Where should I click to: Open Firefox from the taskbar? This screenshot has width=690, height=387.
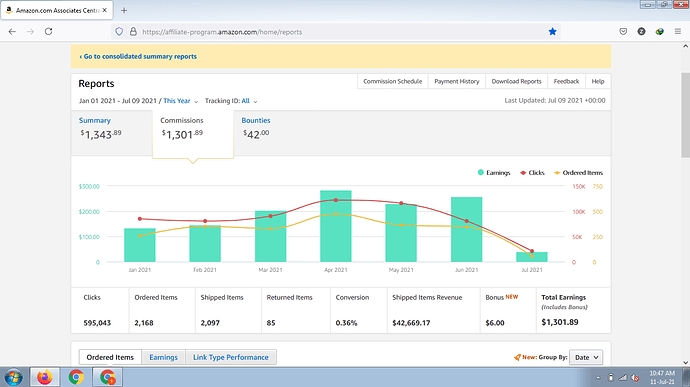44,377
